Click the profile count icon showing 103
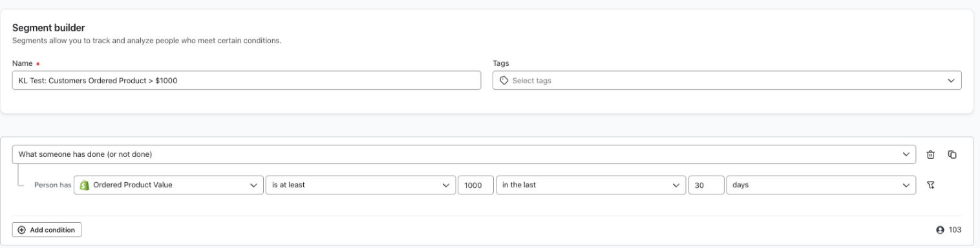980x248 pixels. (939, 230)
